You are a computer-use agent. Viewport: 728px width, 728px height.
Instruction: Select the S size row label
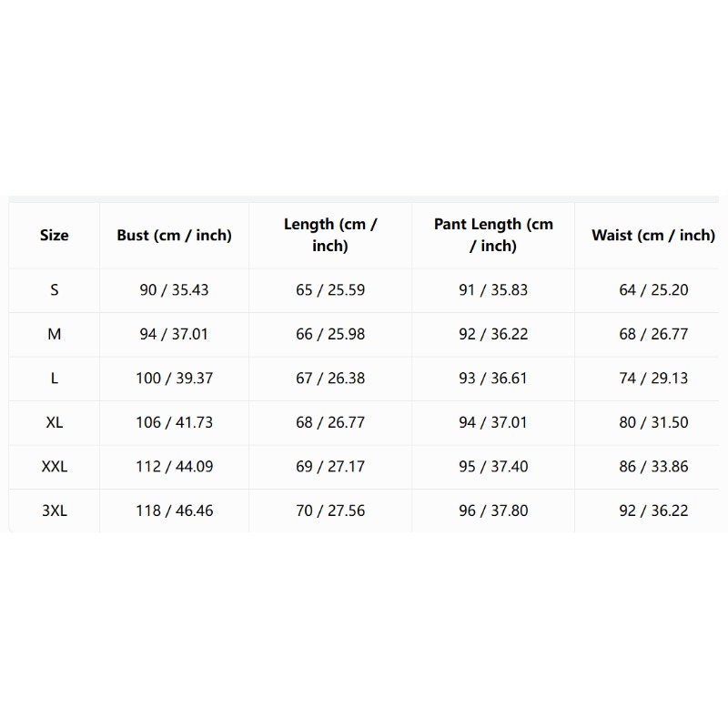tap(55, 290)
